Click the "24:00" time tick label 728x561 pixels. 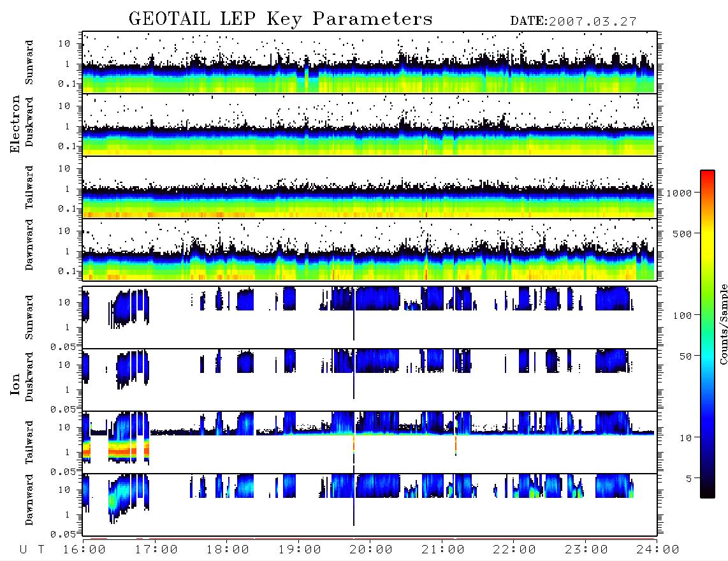pyautogui.click(x=658, y=550)
